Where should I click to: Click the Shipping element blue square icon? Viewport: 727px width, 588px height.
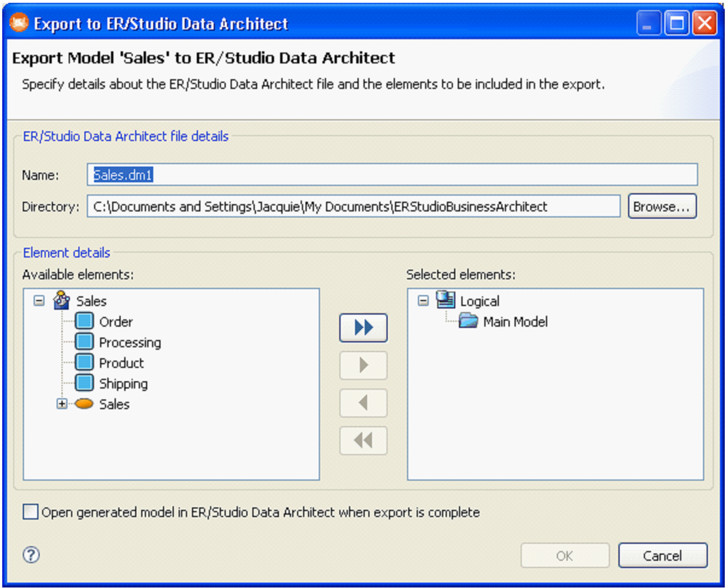pyautogui.click(x=84, y=383)
